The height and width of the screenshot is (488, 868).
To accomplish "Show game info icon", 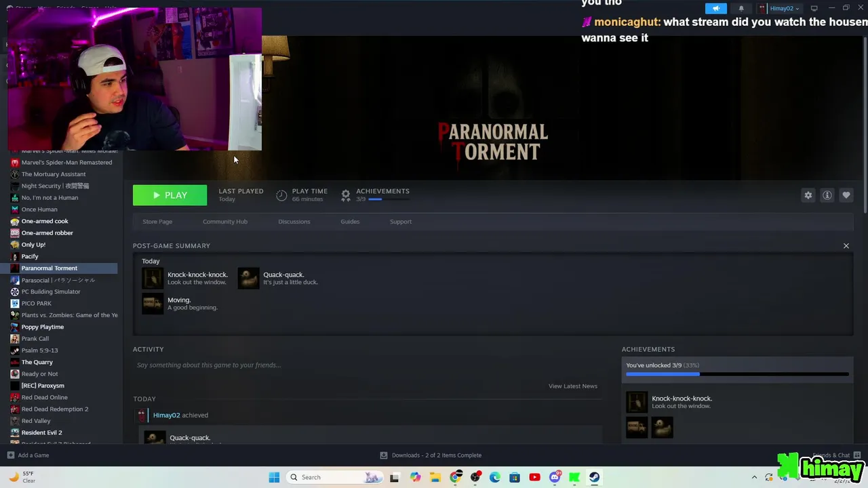I will pos(827,195).
